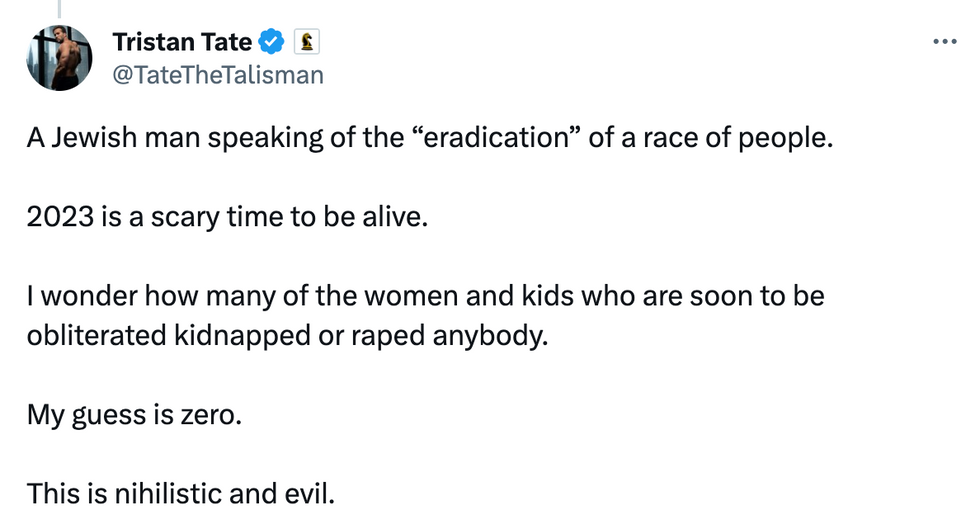The image size is (980, 530).
Task: Click the word "zero" in the tweet
Action: click(212, 414)
